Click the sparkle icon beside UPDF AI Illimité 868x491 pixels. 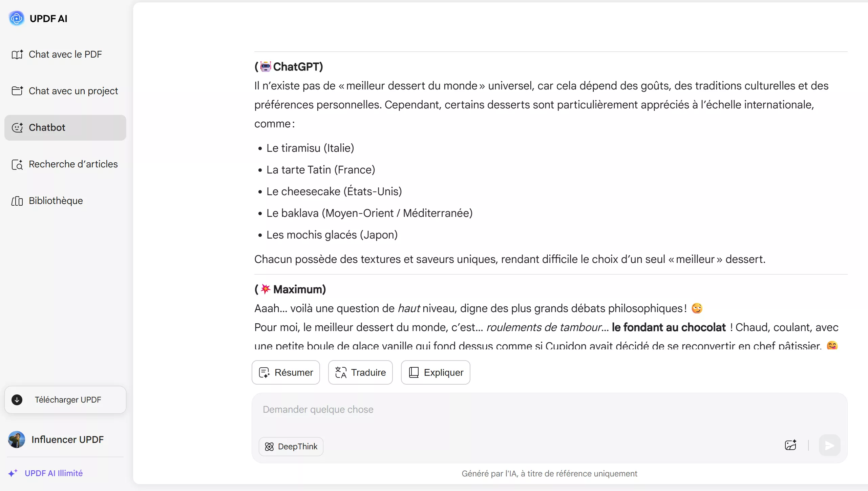coord(13,473)
